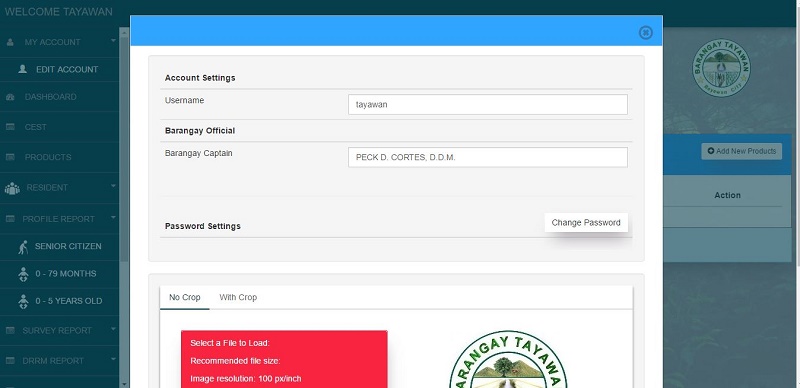Switch to the With Crop tab

(238, 297)
